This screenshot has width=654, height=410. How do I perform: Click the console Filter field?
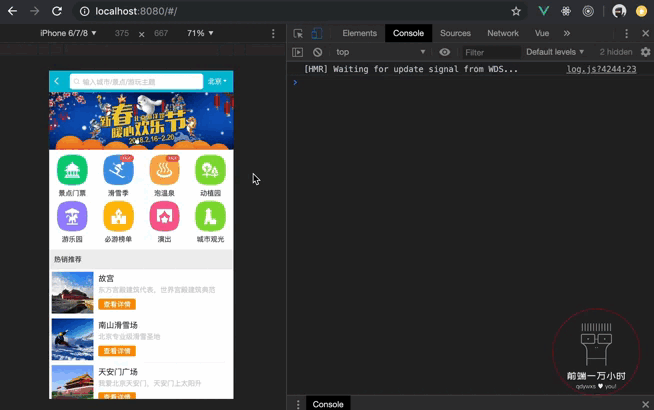490,52
